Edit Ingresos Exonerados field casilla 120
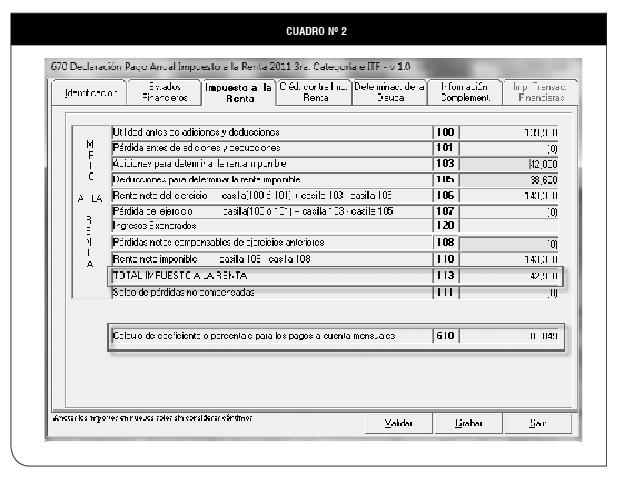 coord(509,226)
